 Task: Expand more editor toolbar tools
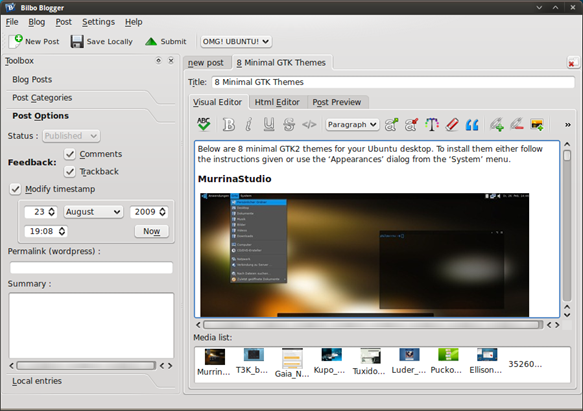pos(568,125)
